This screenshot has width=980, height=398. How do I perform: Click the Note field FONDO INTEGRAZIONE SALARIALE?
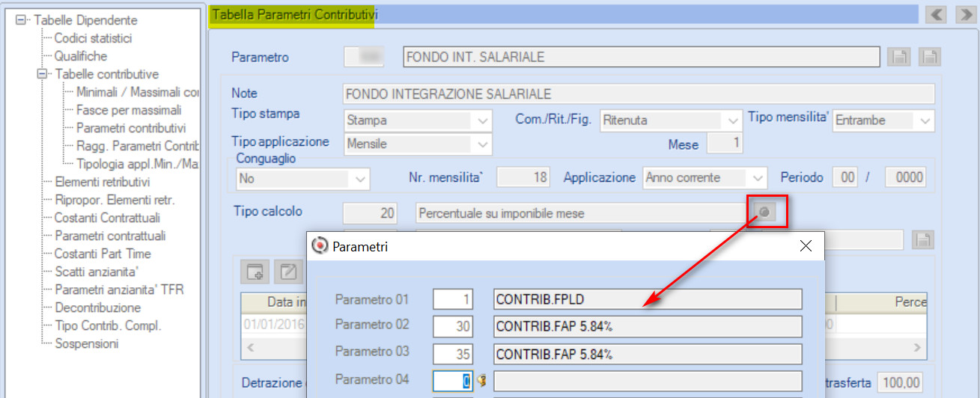coord(639,94)
